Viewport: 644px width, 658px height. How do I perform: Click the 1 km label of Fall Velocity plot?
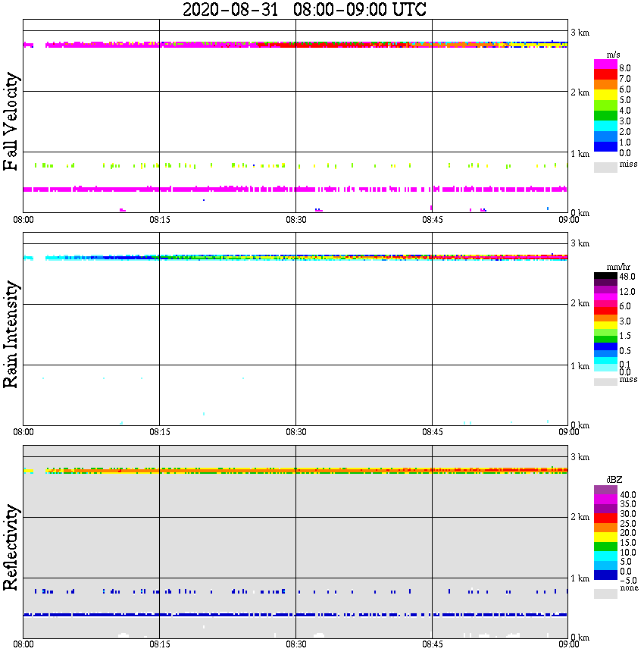click(580, 154)
